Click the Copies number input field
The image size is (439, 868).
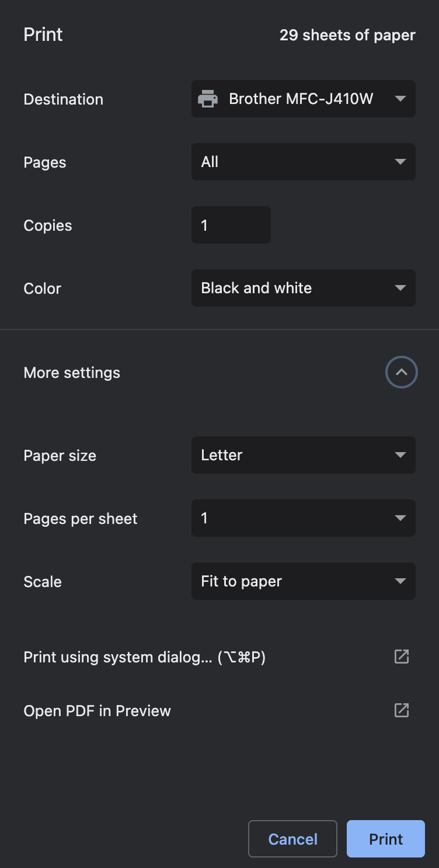231,225
